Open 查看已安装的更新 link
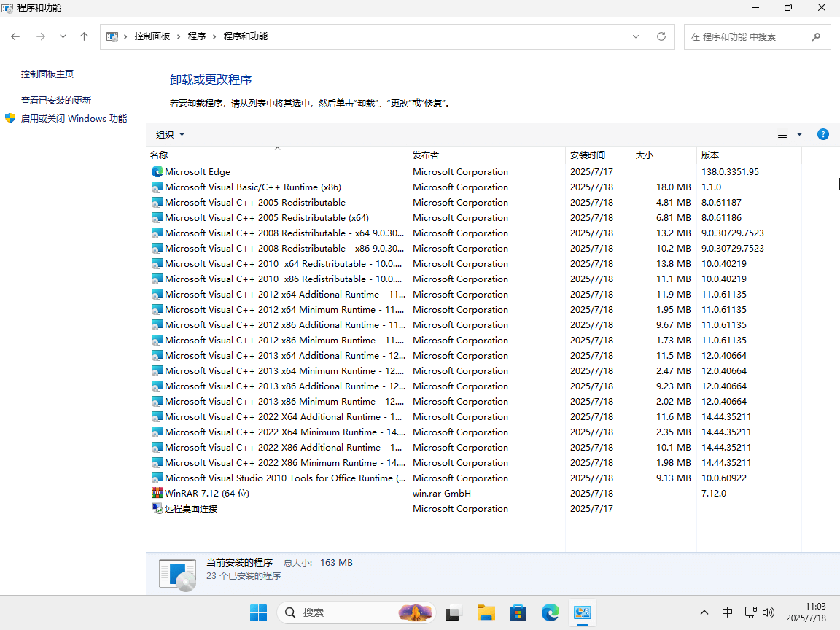Screen dimensions: 840x630 pos(56,101)
